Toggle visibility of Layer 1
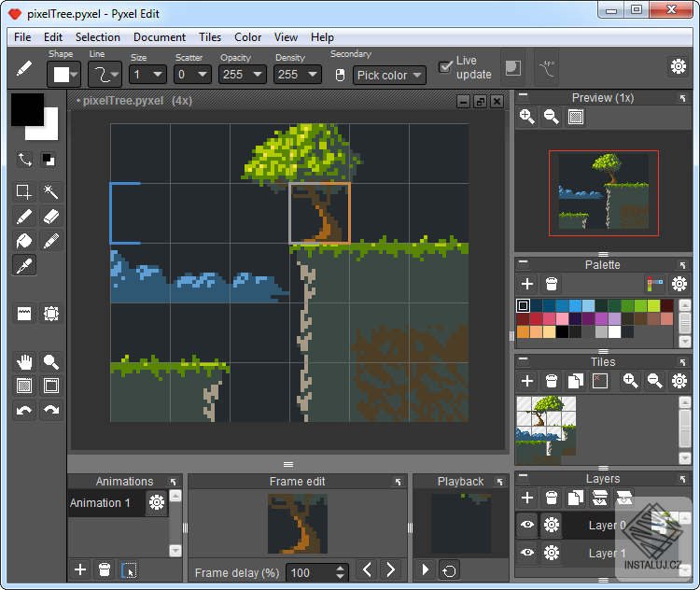Image resolution: width=700 pixels, height=590 pixels. [x=527, y=554]
